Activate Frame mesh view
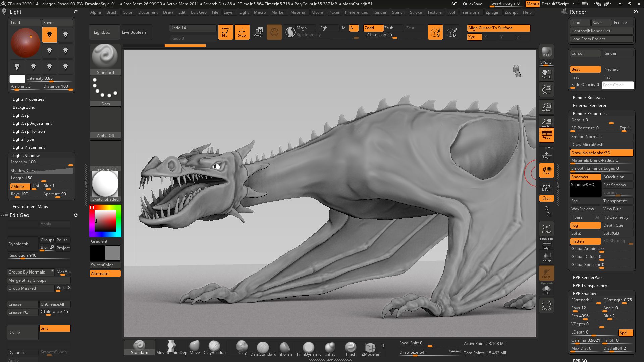Image resolution: width=644 pixels, height=362 pixels. pos(546,228)
